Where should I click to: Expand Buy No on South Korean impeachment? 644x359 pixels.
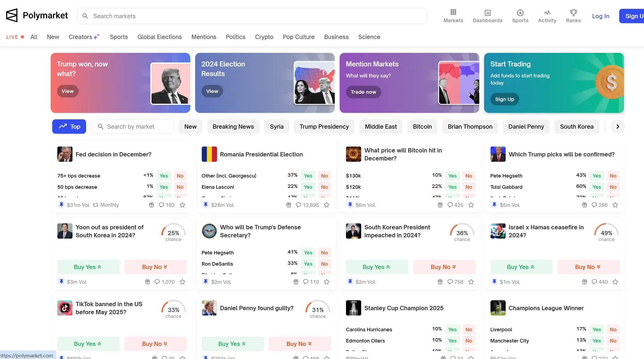(x=444, y=267)
